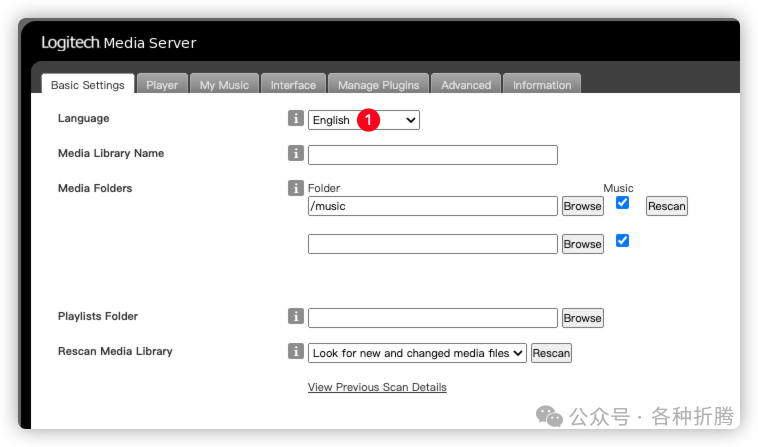Open the Manage Plugins tab
Image resolution: width=758 pixels, height=447 pixels.
tap(379, 85)
